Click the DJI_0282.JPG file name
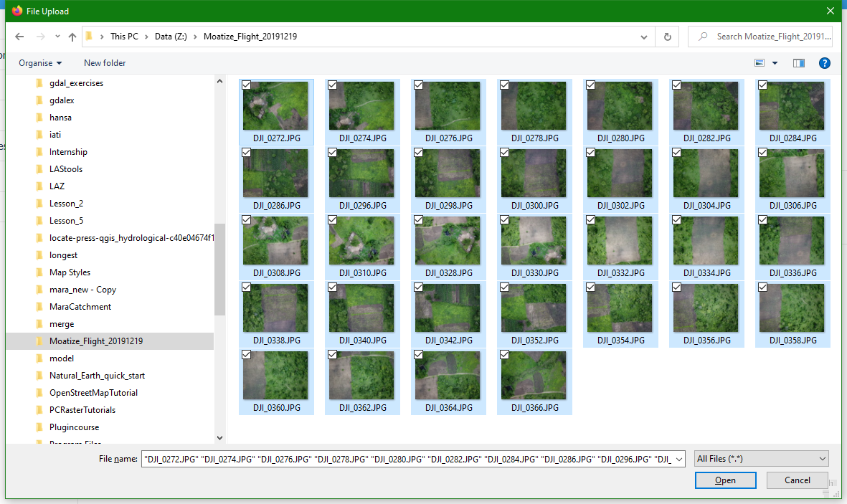Image resolution: width=847 pixels, height=504 pixels. (x=706, y=138)
